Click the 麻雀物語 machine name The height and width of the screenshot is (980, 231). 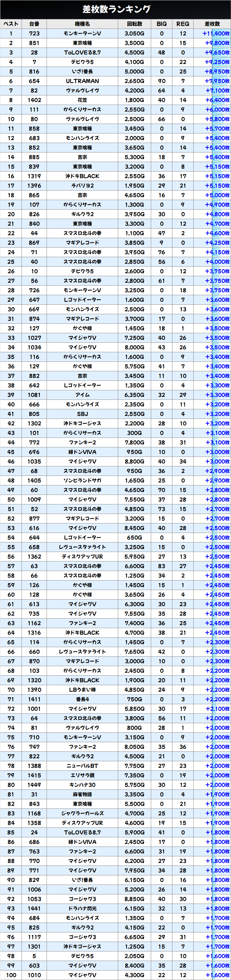[82, 794]
